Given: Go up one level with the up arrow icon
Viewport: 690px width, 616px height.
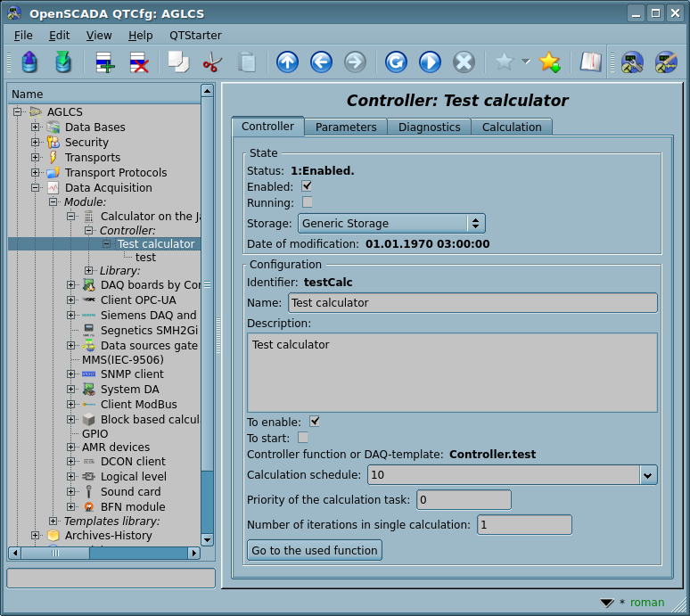Looking at the screenshot, I should pos(287,62).
